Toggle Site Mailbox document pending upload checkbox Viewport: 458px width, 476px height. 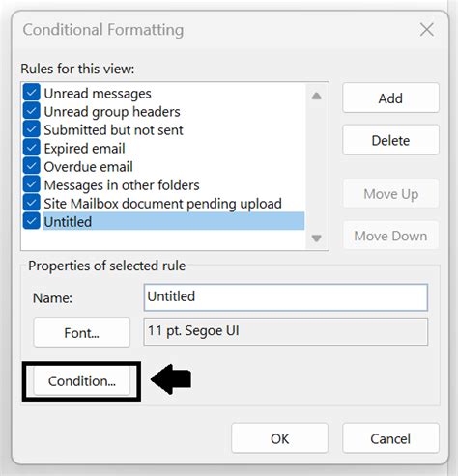pyautogui.click(x=32, y=203)
